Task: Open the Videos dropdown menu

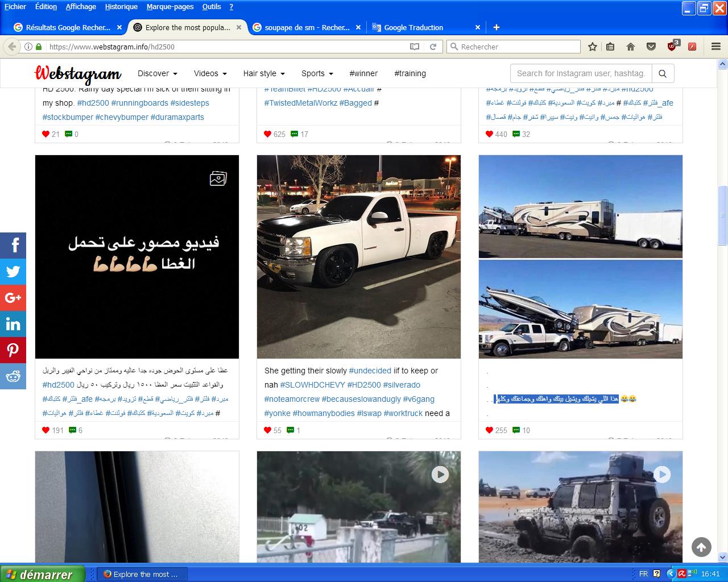Action: tap(210, 73)
